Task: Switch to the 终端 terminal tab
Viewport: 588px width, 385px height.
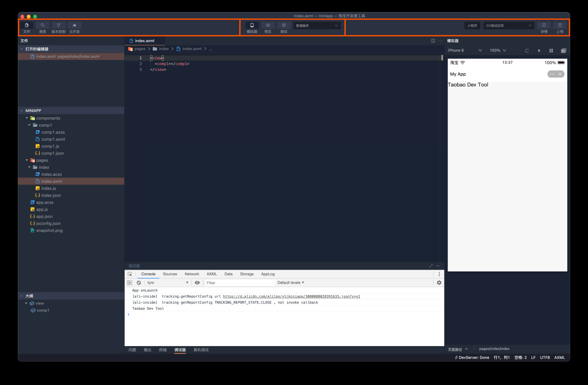Action: coord(163,350)
